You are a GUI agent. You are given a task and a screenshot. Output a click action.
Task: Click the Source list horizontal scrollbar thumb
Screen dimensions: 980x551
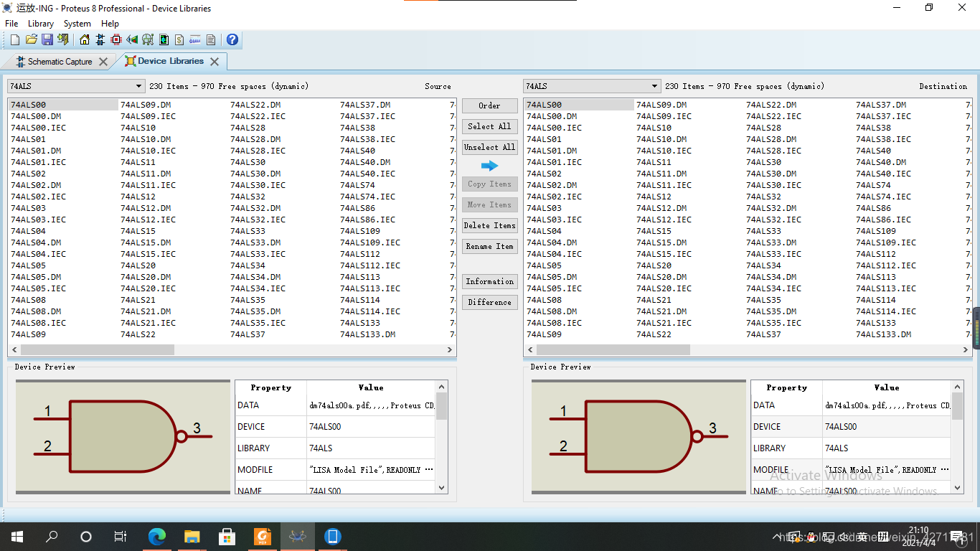point(97,350)
